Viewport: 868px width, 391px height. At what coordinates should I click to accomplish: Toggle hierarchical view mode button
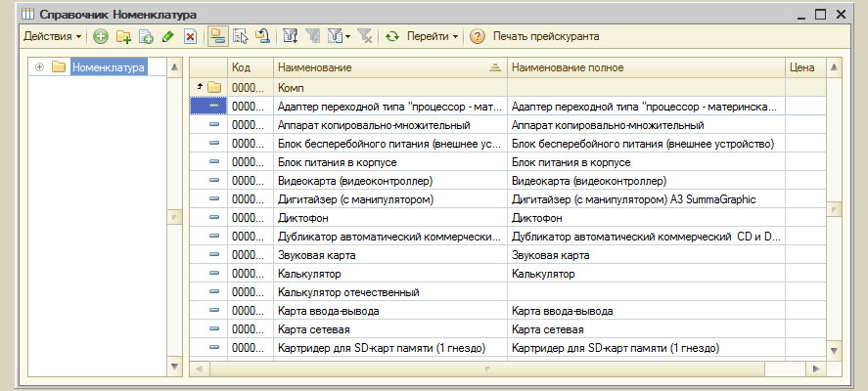[x=217, y=36]
